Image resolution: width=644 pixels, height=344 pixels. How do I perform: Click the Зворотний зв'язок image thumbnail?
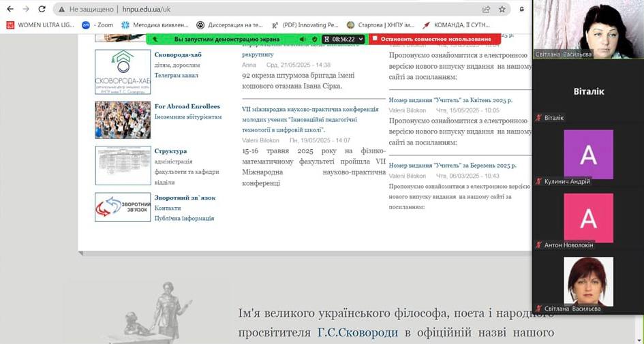pos(123,208)
